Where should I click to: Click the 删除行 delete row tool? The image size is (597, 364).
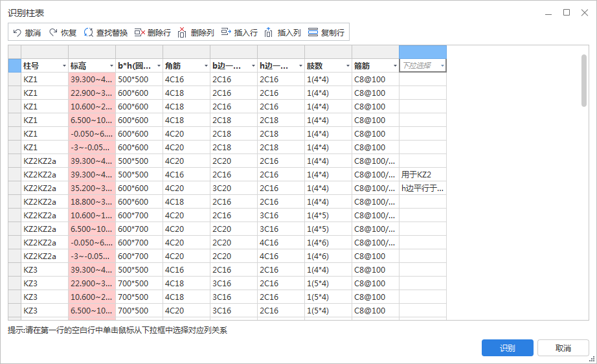(x=153, y=33)
